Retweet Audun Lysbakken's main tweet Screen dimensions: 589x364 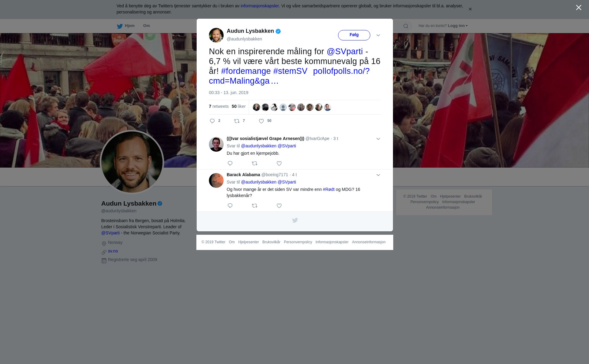(x=237, y=121)
